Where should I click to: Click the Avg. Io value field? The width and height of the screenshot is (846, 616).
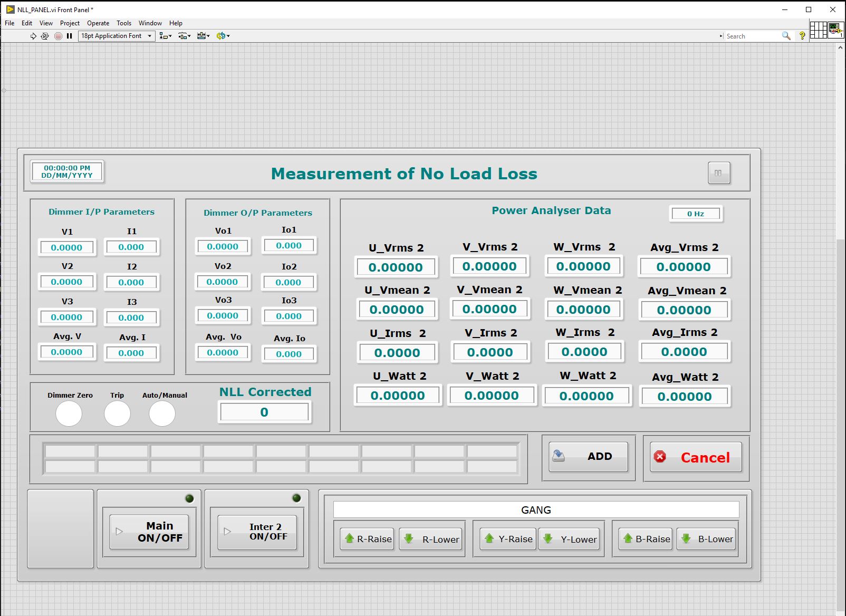tap(289, 354)
